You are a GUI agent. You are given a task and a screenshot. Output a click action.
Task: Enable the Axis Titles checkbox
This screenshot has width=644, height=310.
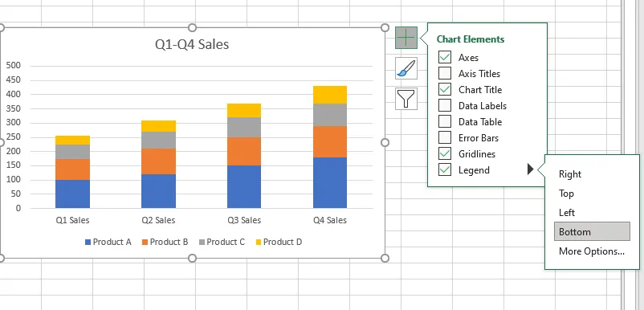pyautogui.click(x=445, y=73)
